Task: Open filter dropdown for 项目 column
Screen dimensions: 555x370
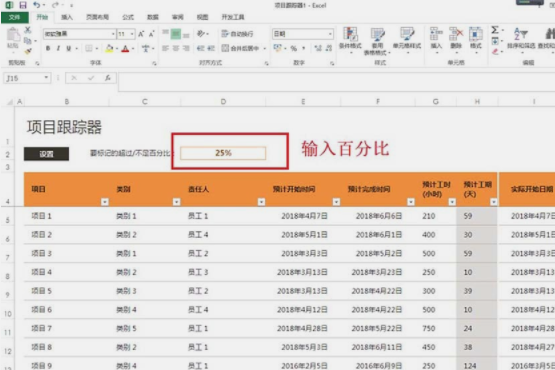Action: 105,202
